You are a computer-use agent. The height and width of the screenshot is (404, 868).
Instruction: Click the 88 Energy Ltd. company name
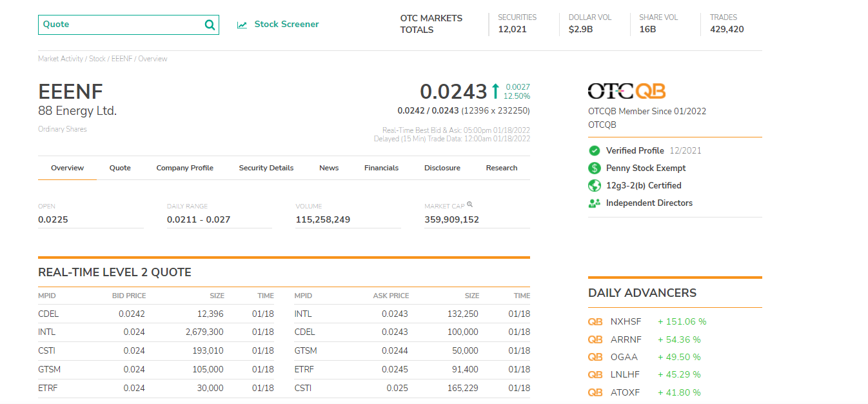pyautogui.click(x=77, y=111)
